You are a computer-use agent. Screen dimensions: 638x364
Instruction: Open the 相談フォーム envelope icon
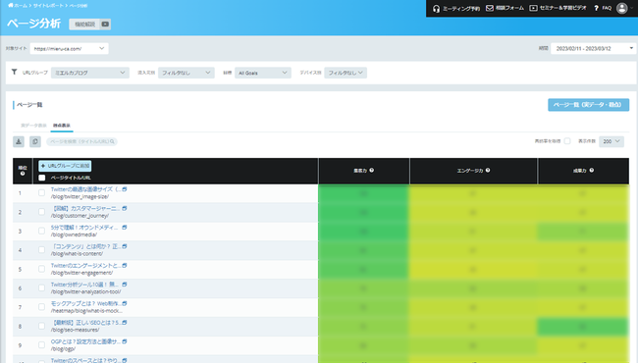coord(490,8)
